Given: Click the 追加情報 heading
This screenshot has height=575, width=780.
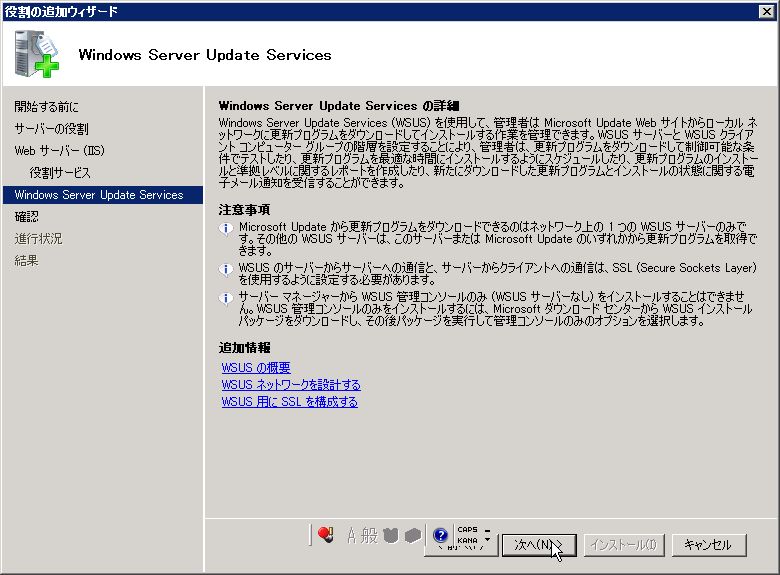Looking at the screenshot, I should click(244, 348).
